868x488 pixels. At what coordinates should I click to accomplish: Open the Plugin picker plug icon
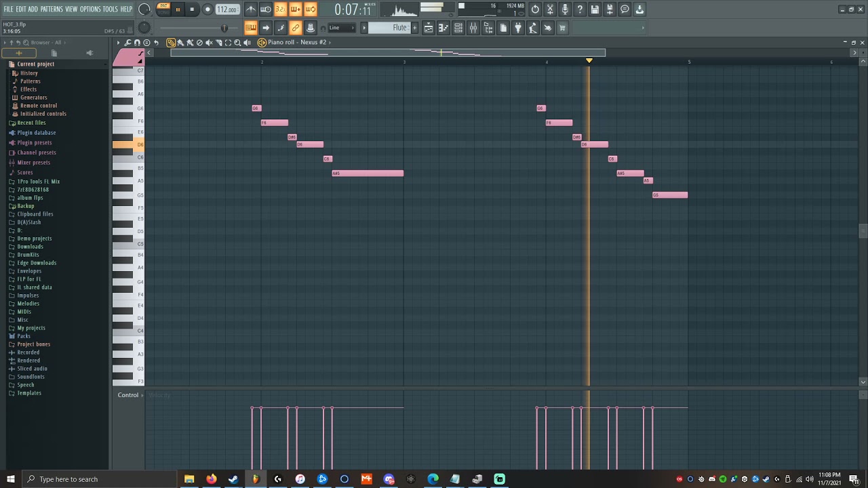[x=518, y=28]
